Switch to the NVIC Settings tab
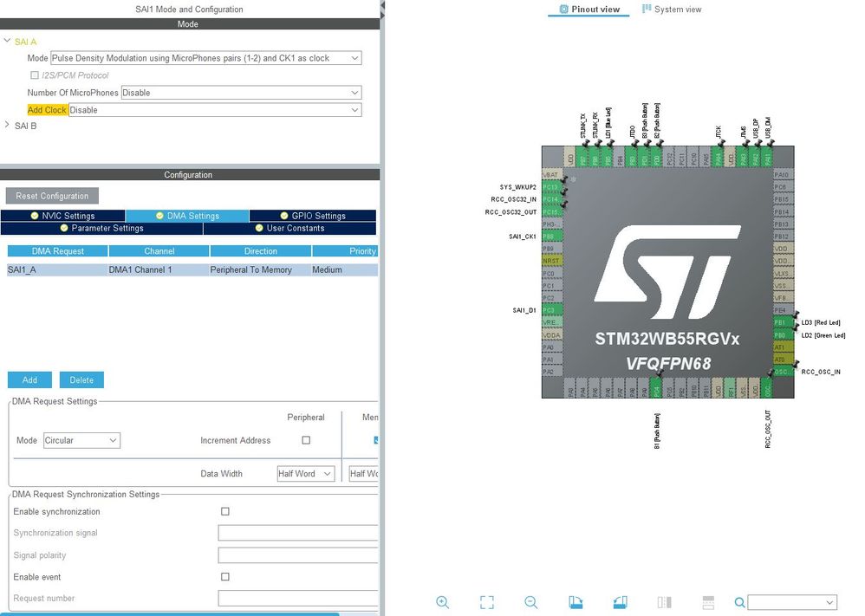This screenshot has width=865, height=616. [x=63, y=216]
